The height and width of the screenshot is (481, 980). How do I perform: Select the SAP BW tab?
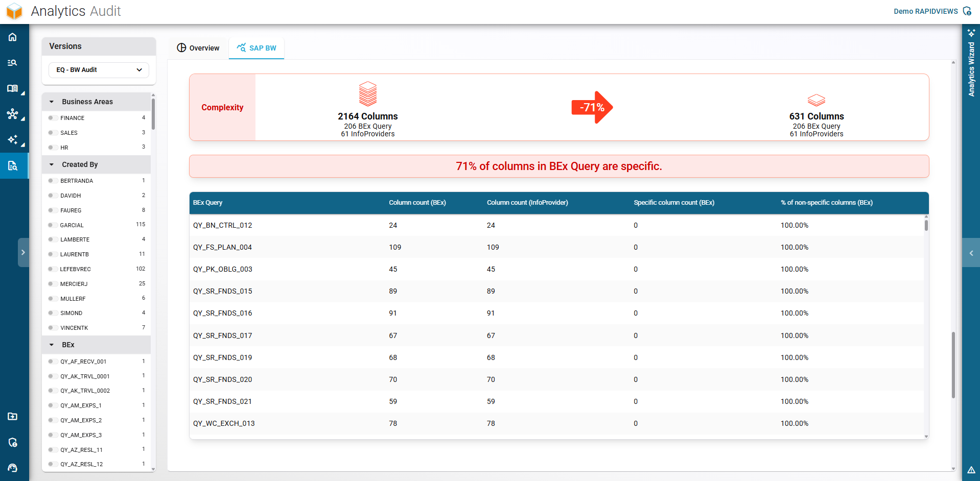click(x=256, y=48)
